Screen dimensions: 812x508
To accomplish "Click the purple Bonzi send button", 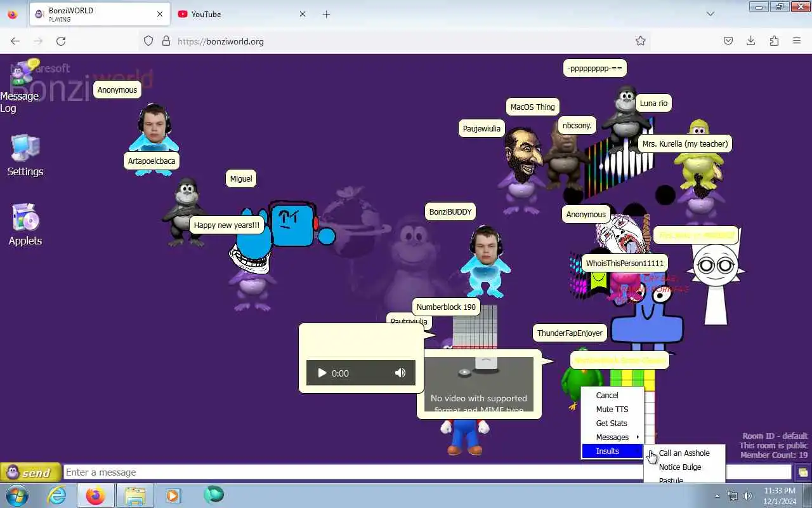I will (30, 472).
